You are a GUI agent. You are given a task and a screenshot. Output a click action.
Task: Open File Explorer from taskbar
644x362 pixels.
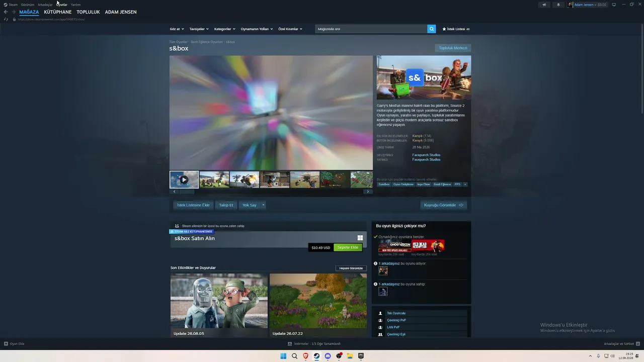coord(350,356)
